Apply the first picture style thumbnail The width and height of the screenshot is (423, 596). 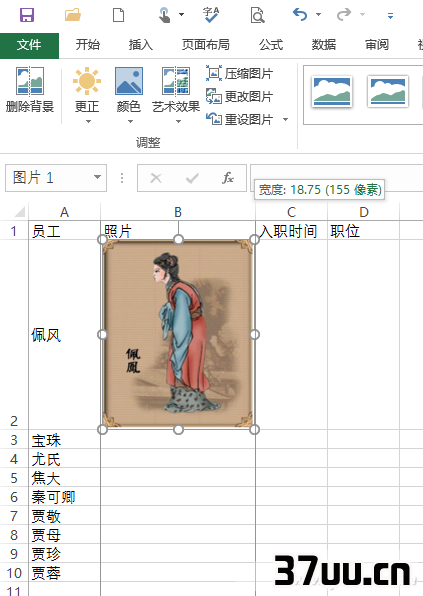332,91
